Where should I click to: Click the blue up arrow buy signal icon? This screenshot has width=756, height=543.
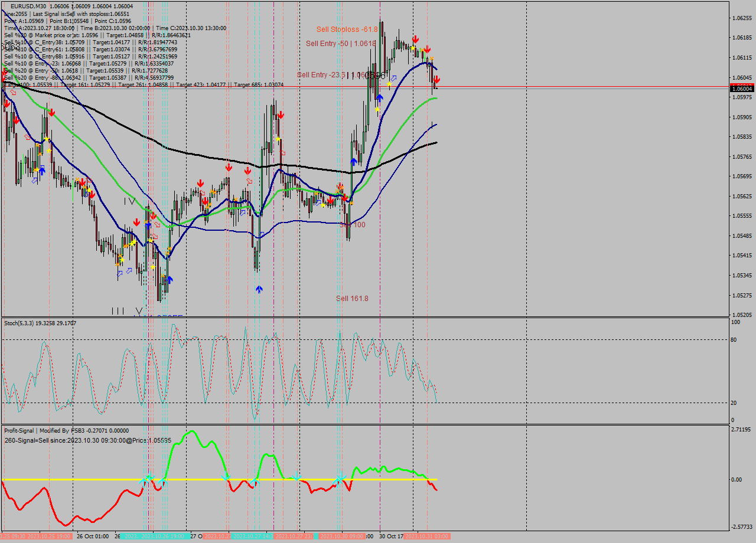[380, 98]
